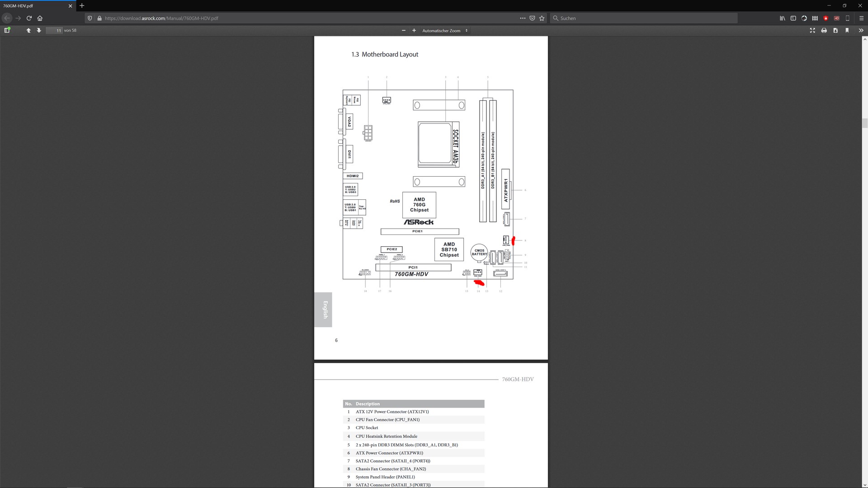
Task: Zoom out of the PDF
Action: point(403,30)
